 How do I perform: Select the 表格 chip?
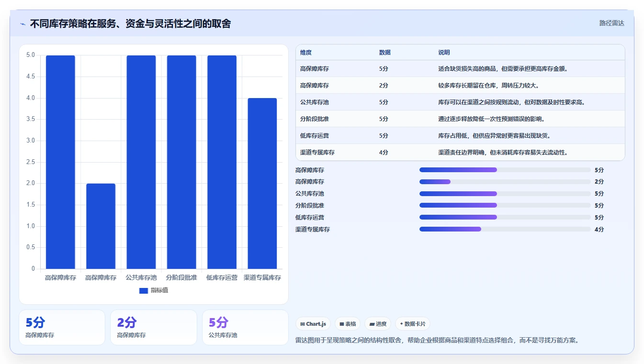[x=348, y=324]
